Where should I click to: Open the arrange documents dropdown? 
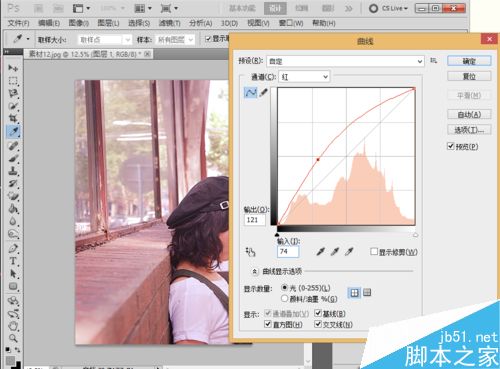click(143, 8)
